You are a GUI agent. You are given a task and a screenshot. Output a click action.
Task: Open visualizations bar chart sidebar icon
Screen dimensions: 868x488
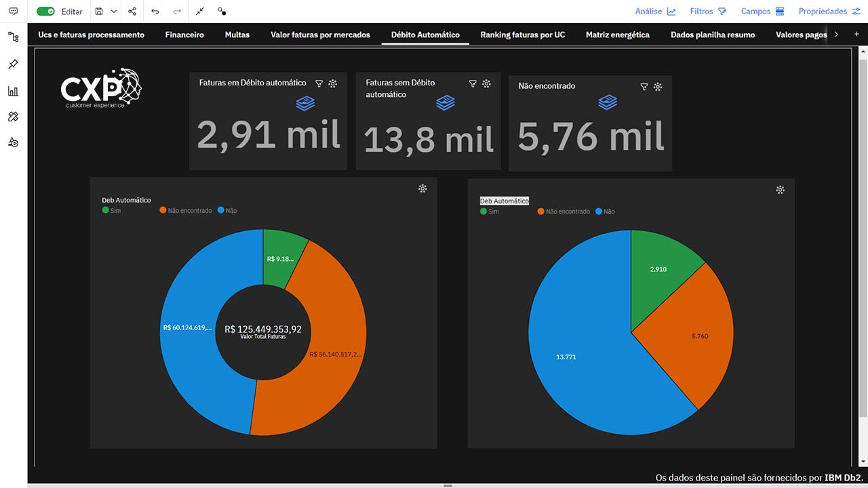coord(13,91)
